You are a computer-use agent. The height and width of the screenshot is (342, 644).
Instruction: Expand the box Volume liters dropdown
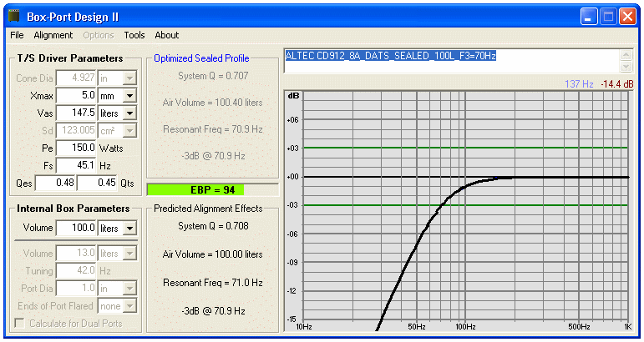[x=129, y=228]
